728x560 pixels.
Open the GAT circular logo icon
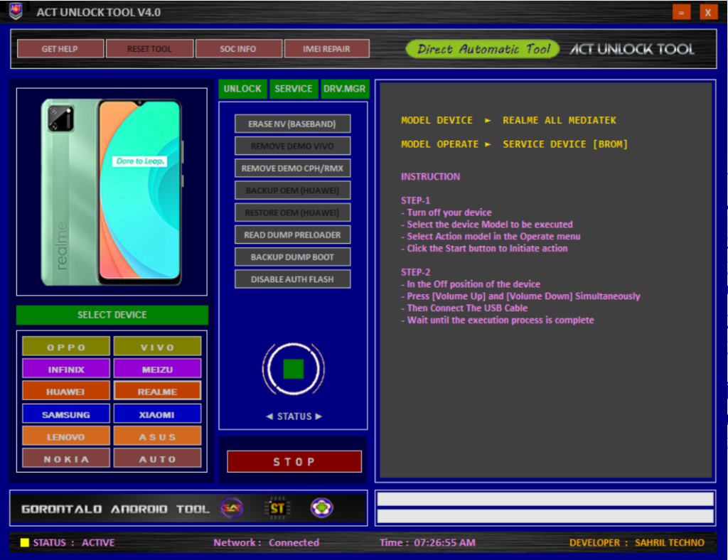click(x=232, y=509)
